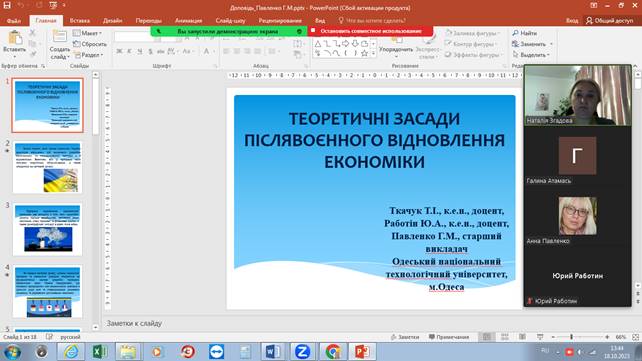Switch to the Слайд-шоу ribbon tab

(231, 20)
